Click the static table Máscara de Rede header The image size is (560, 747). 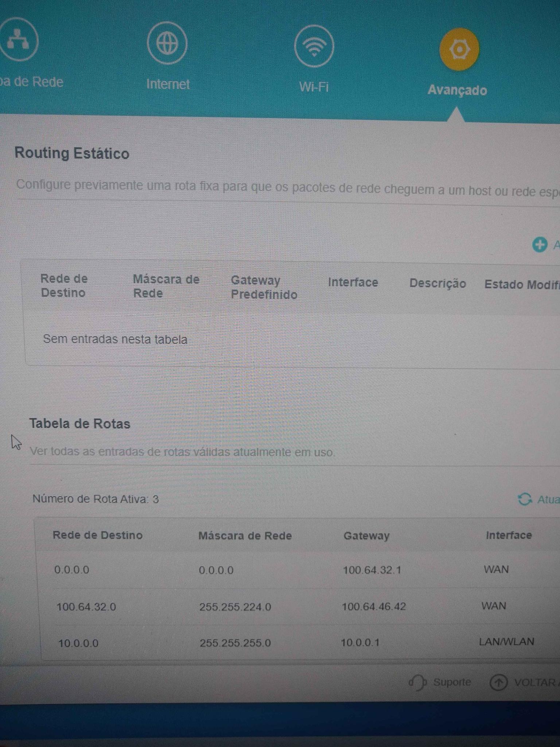[x=166, y=286]
